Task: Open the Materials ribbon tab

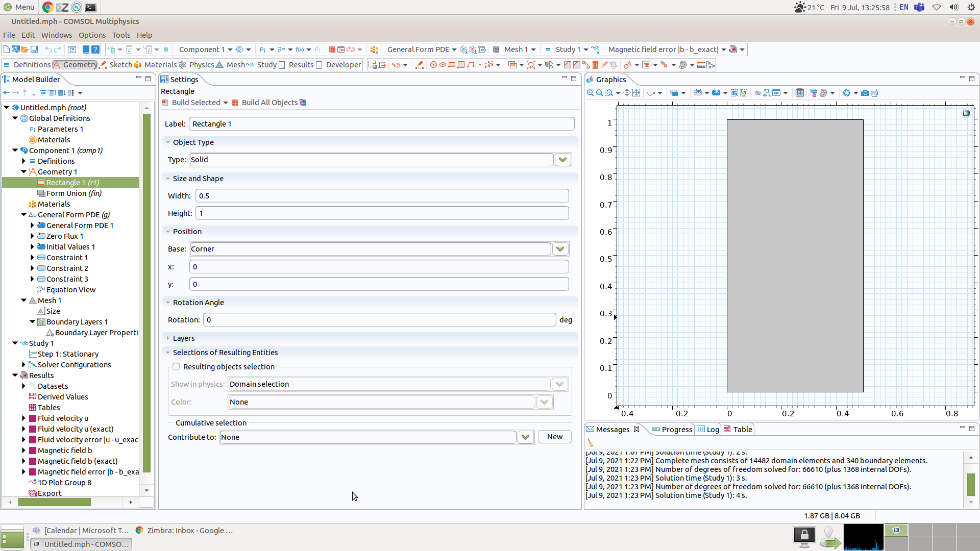Action: click(155, 65)
